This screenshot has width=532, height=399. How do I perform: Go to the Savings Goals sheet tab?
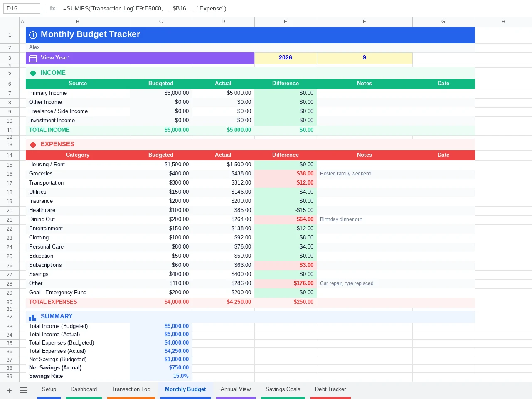[283, 389]
